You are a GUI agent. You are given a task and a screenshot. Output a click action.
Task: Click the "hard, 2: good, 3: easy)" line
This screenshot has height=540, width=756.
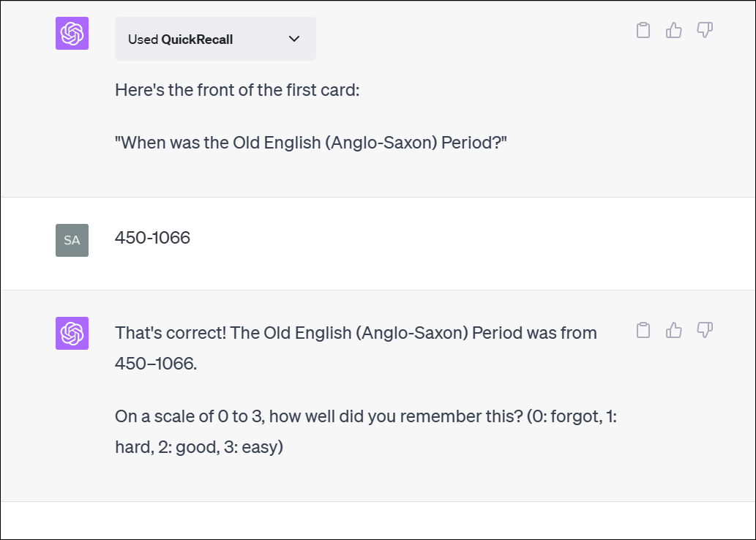tap(199, 446)
